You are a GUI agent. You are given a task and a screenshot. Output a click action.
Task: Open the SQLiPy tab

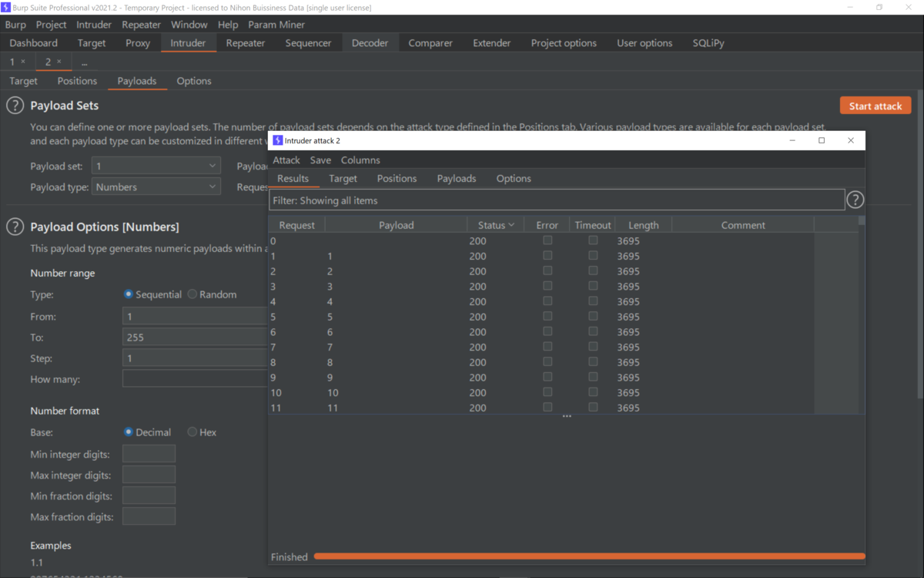[708, 43]
